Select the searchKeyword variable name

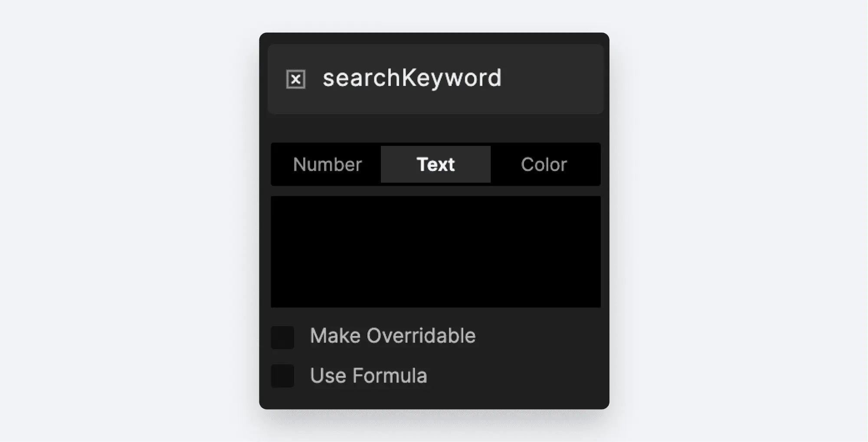tap(412, 78)
